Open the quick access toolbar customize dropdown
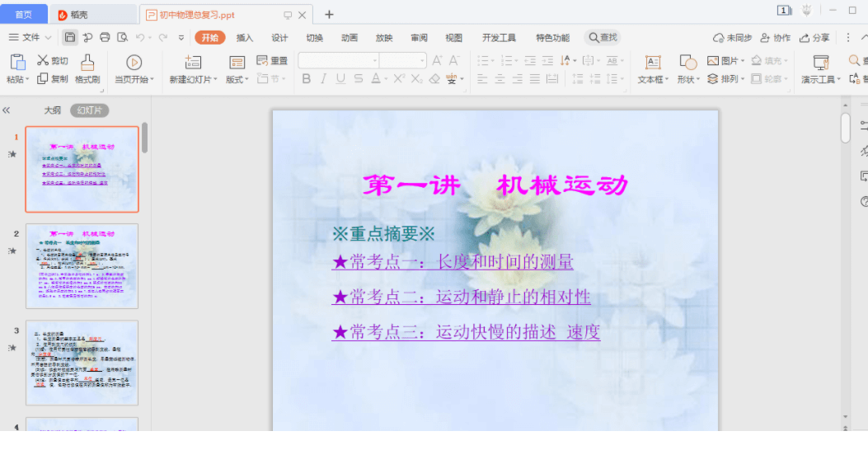The height and width of the screenshot is (450, 868). tap(181, 38)
